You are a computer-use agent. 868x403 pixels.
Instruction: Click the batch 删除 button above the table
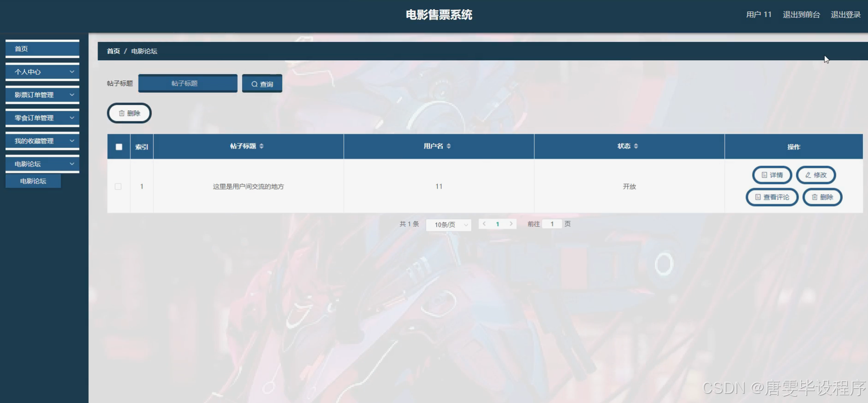pos(129,113)
